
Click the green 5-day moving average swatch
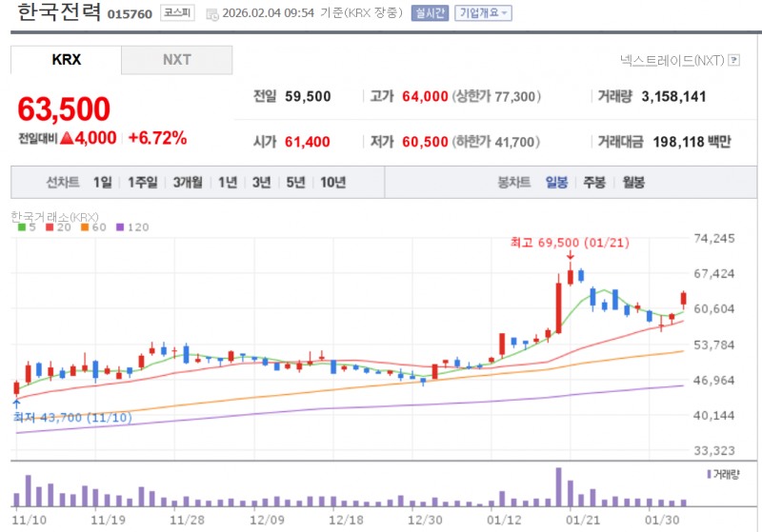[21, 227]
